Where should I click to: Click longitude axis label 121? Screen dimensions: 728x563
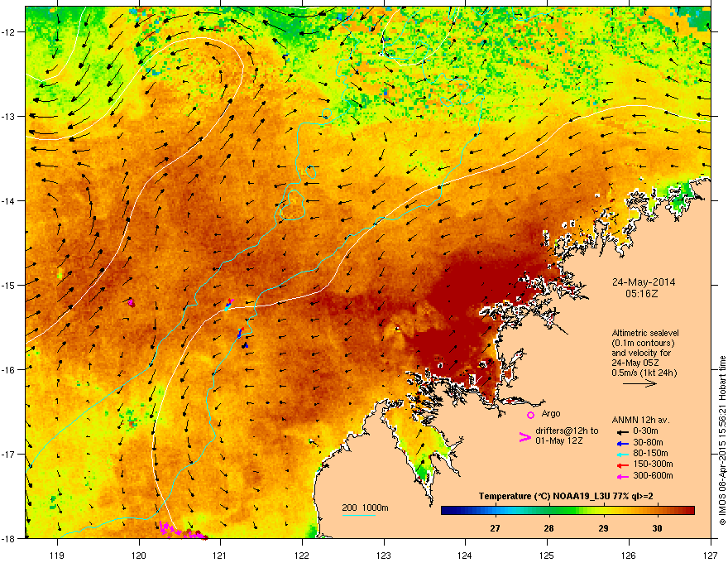[x=220, y=555]
